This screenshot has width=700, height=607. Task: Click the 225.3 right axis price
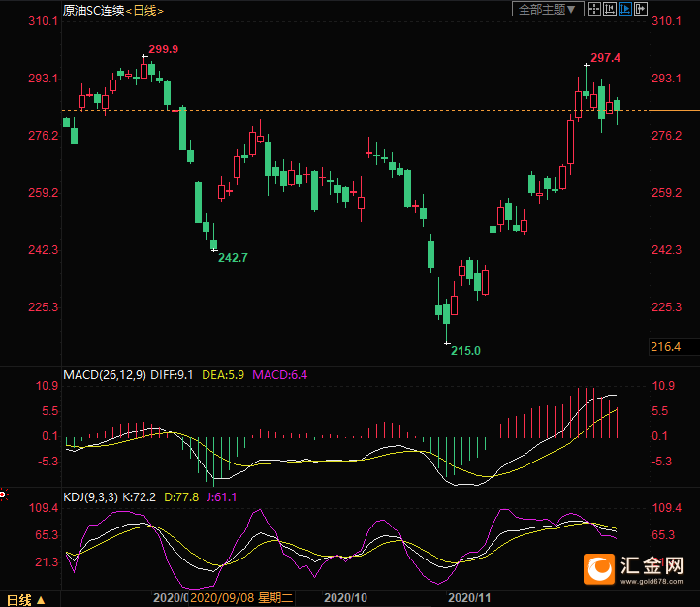point(666,306)
